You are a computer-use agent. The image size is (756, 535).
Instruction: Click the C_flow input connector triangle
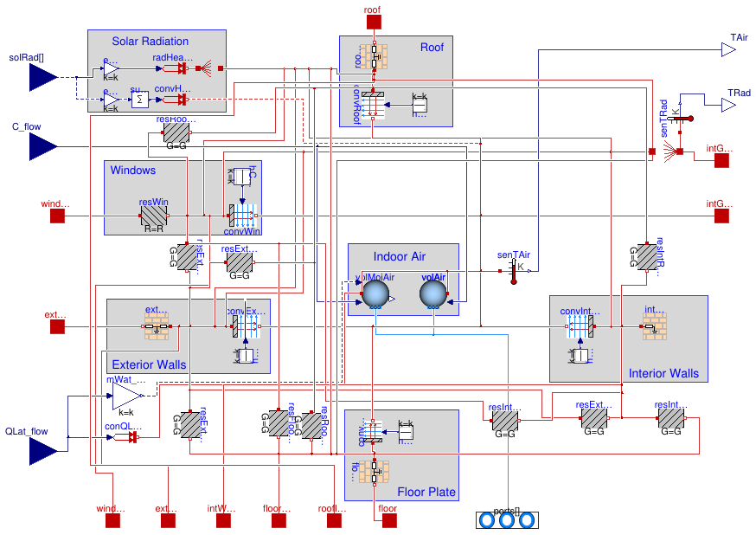pos(43,146)
